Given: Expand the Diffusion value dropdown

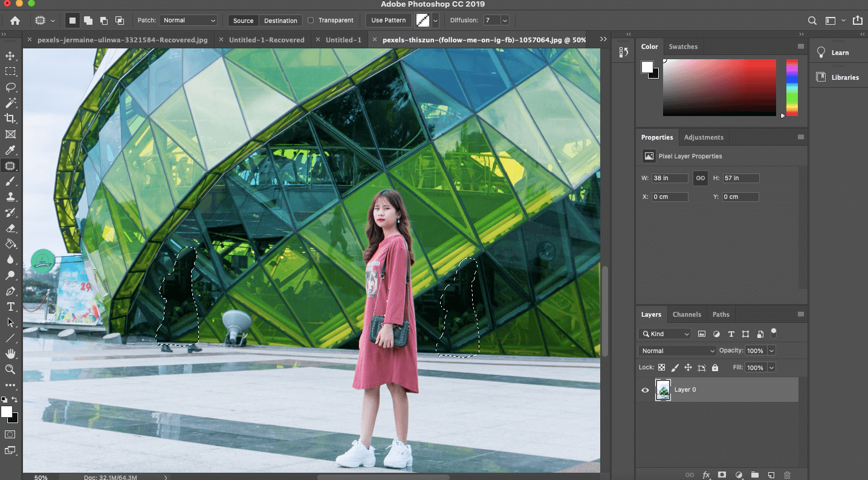Looking at the screenshot, I should (504, 21).
